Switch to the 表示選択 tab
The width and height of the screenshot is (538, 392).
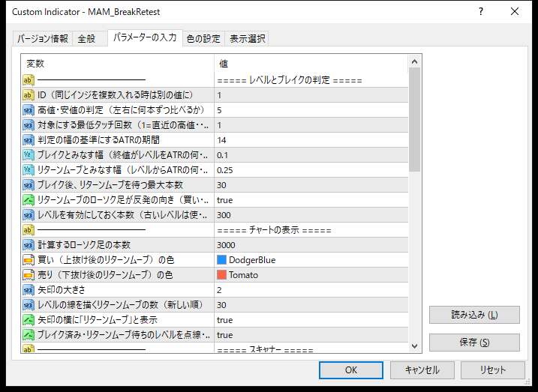click(x=247, y=38)
